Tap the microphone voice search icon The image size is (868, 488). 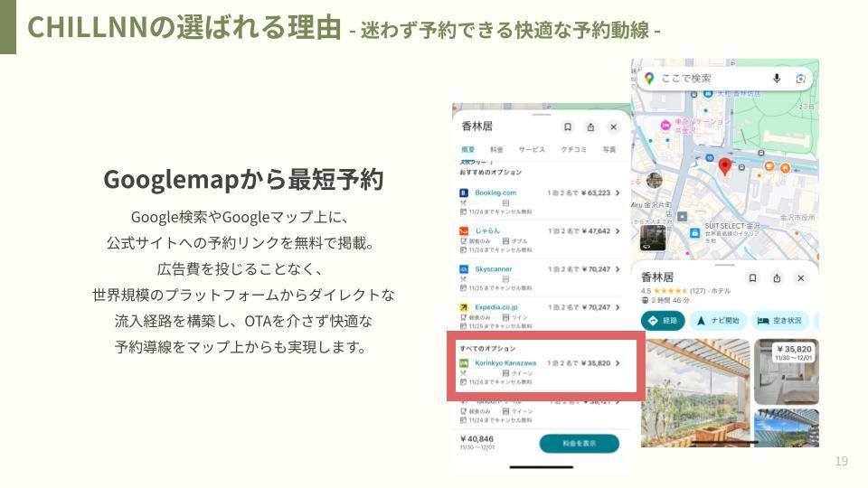point(777,79)
